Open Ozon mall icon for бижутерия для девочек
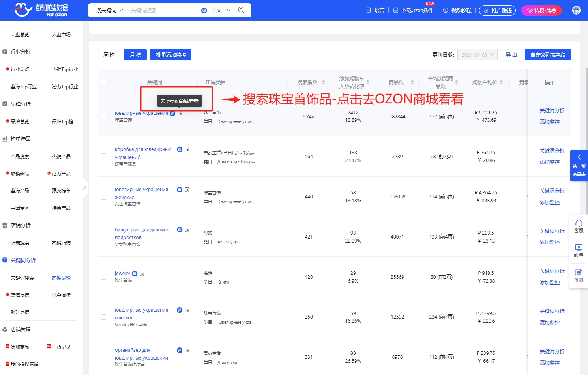 click(x=187, y=229)
